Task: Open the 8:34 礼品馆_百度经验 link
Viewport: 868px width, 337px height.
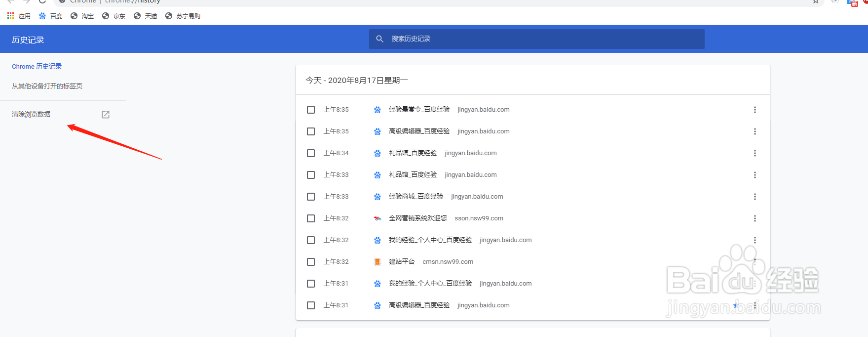Action: pyautogui.click(x=413, y=153)
